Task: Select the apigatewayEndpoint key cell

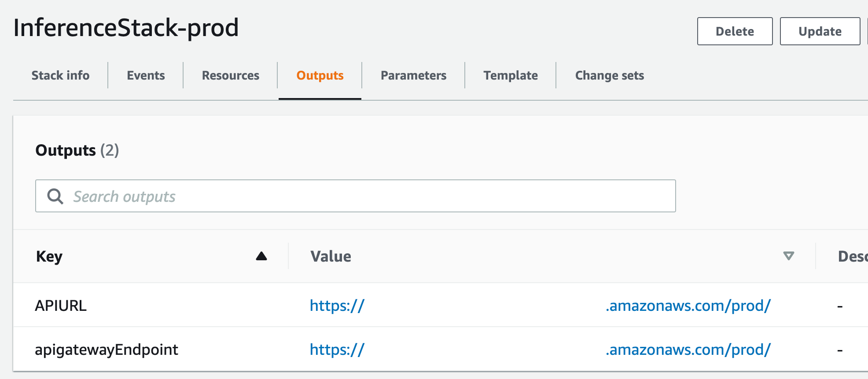Action: pyautogui.click(x=107, y=350)
